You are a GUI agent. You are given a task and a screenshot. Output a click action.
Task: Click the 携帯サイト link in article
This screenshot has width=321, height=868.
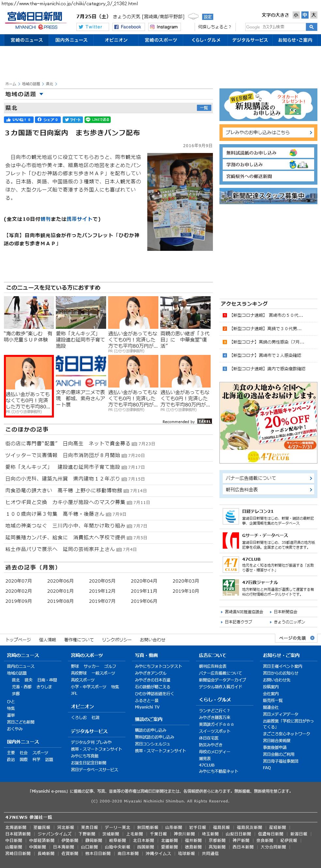[x=79, y=219]
